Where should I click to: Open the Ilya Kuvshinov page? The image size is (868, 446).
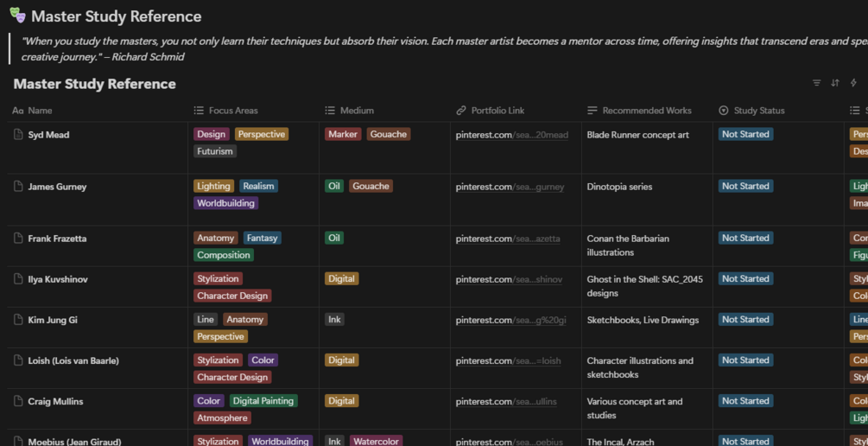point(58,279)
